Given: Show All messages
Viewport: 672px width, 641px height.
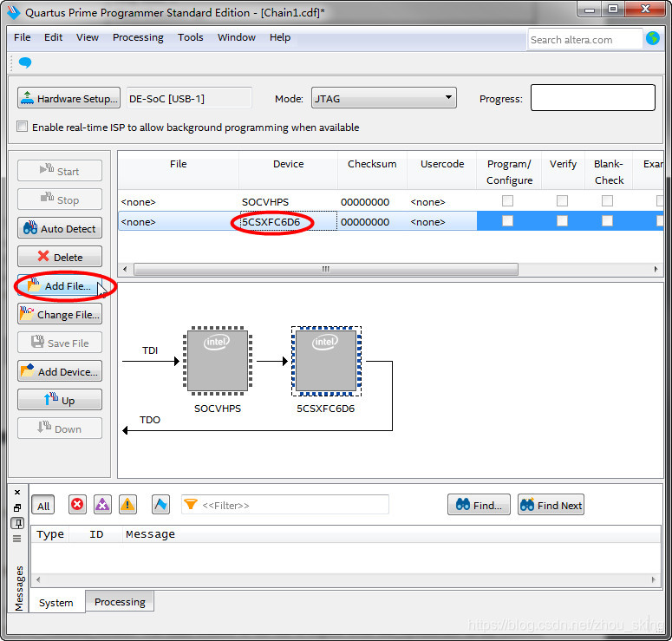Looking at the screenshot, I should (42, 505).
